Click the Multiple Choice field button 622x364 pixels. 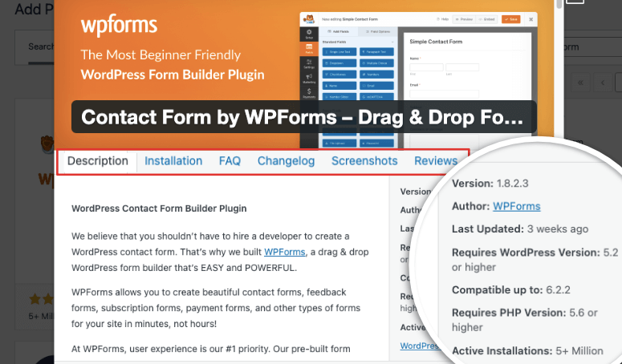(x=377, y=63)
